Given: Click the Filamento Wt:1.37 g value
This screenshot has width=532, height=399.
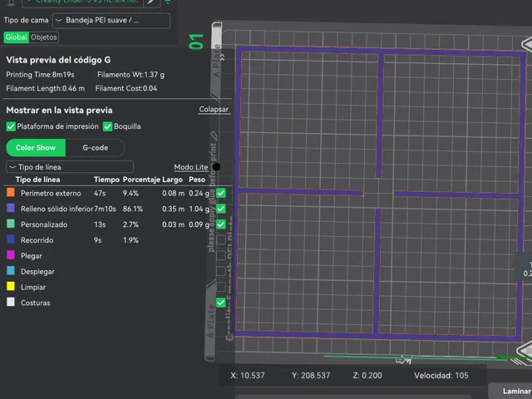Looking at the screenshot, I should [x=131, y=75].
